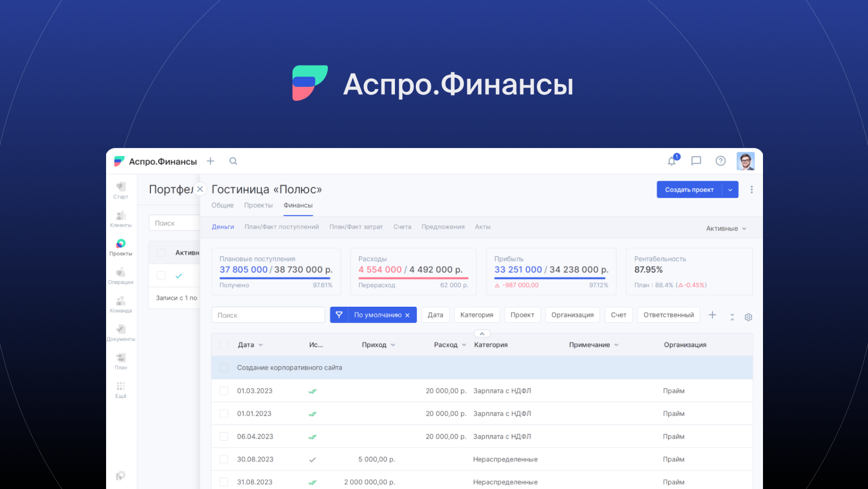Open the help question mark icon
868x489 pixels.
(x=721, y=161)
